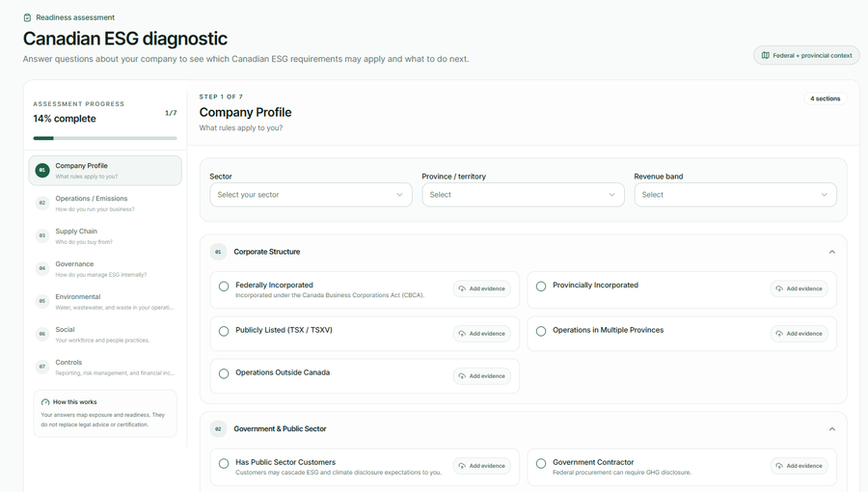Click the upload cloud icon for Publicly Listed
868x492 pixels.
coord(462,334)
